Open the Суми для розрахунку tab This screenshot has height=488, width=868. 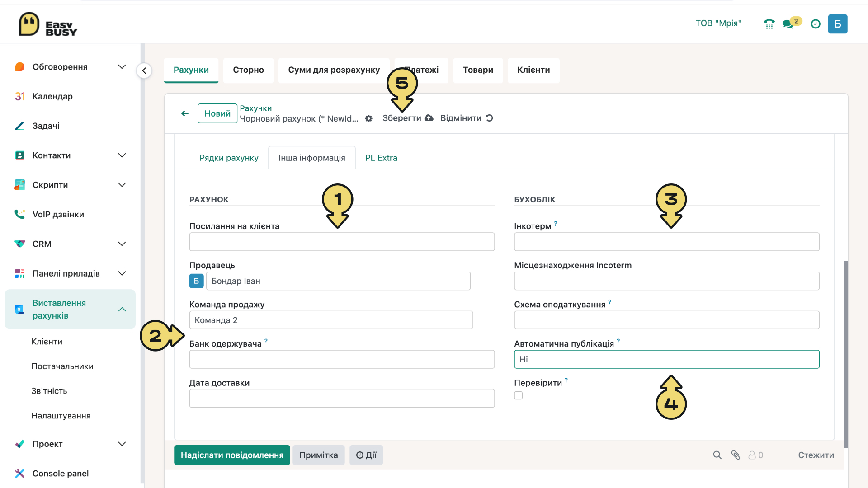pos(334,70)
